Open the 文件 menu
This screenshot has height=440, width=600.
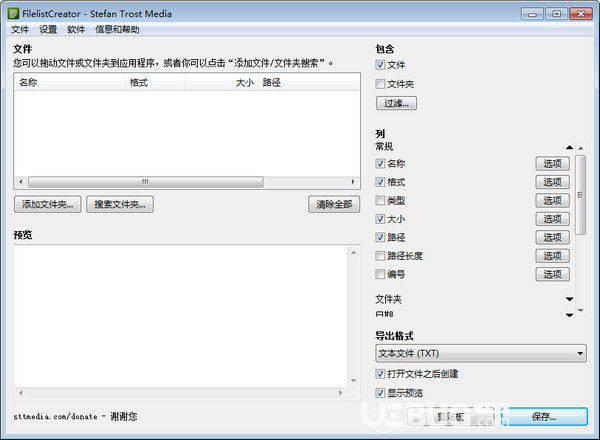[20, 29]
